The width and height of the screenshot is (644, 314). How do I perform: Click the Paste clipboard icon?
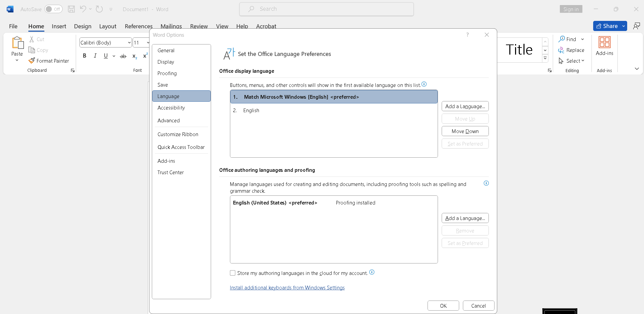[17, 43]
